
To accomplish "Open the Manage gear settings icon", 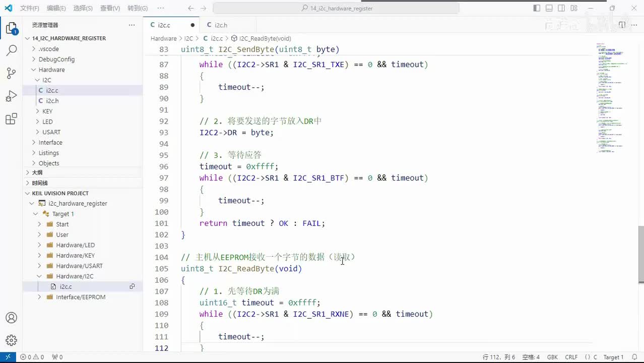I will click(x=11, y=340).
